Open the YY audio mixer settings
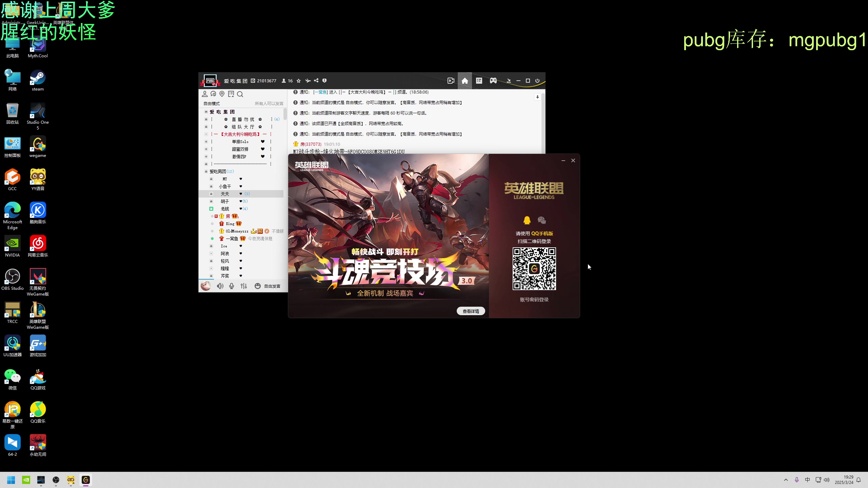The width and height of the screenshot is (868, 488). (244, 286)
